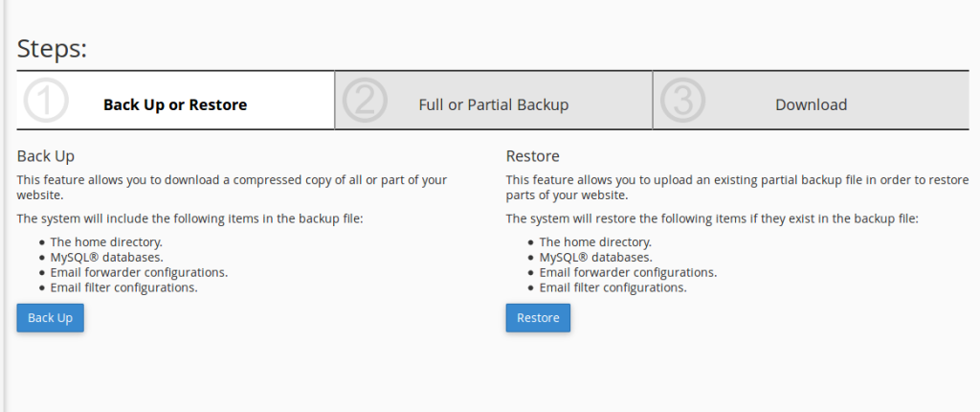Click Email filter configurations under Back Up
Image resolution: width=980 pixels, height=412 pixels.
click(x=123, y=288)
